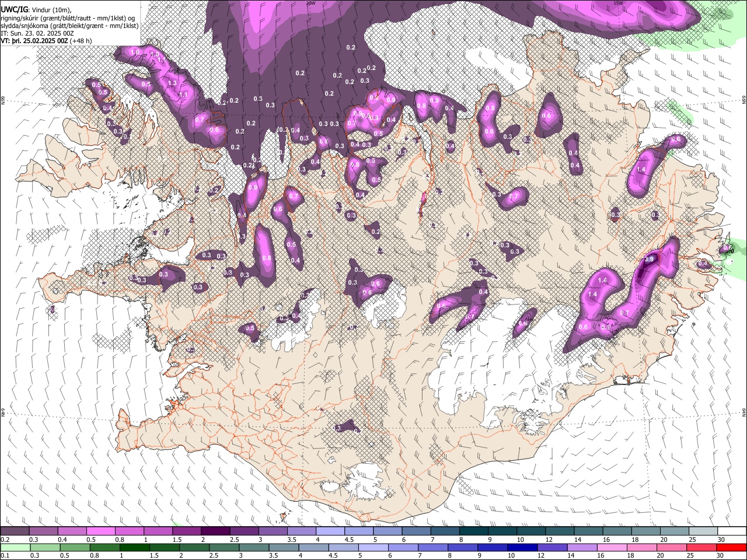Click the darkest purple 2–2.5 swatch in the upper legend
Screen dimensions: 747x560
(215, 531)
